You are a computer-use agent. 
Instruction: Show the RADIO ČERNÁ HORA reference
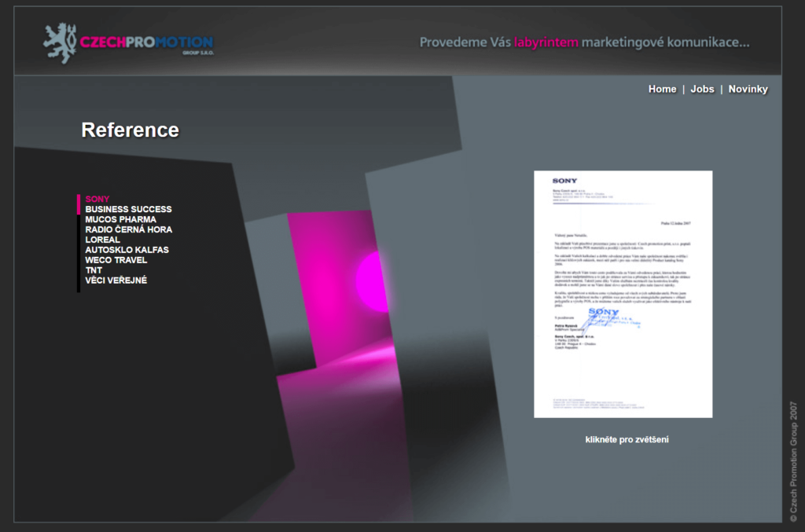tap(128, 229)
